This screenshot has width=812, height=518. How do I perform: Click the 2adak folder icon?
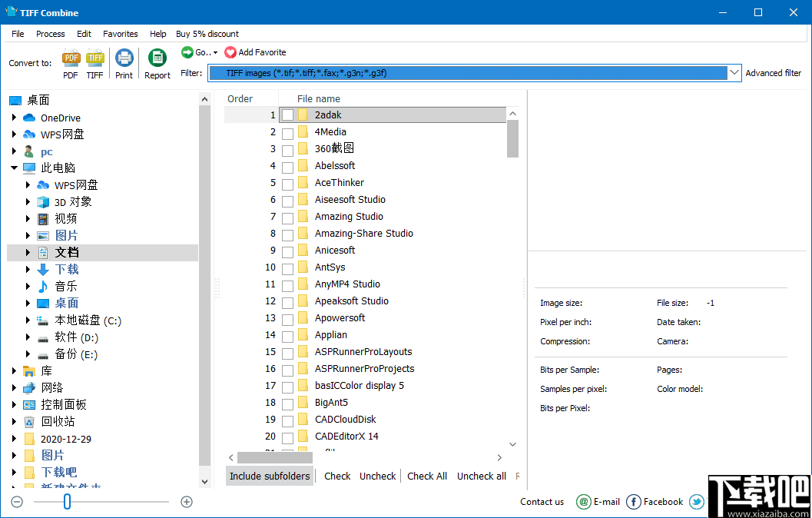303,115
